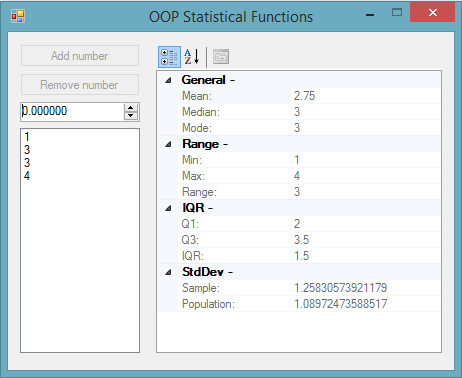The height and width of the screenshot is (378, 462).
Task: Click the sample value 1.25830573921179
Action: pyautogui.click(x=340, y=288)
